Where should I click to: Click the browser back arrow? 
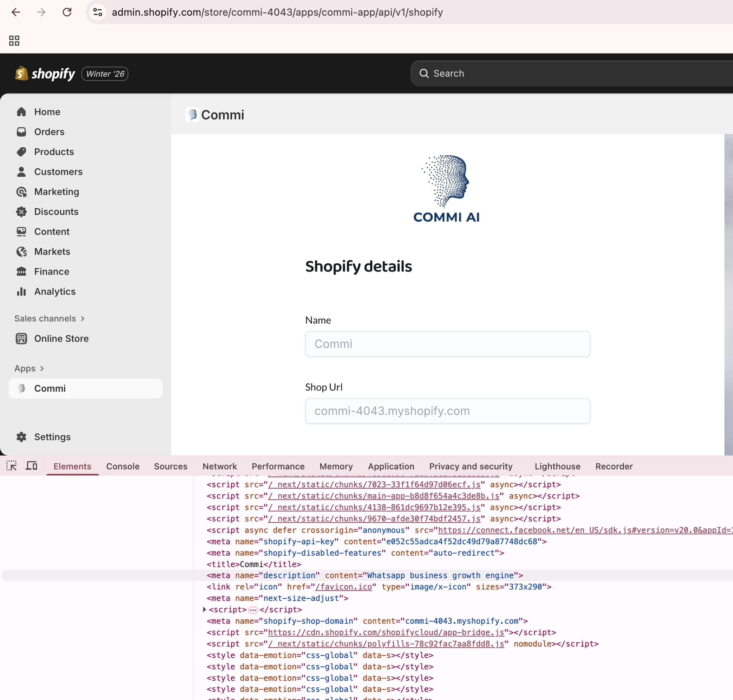click(16, 12)
